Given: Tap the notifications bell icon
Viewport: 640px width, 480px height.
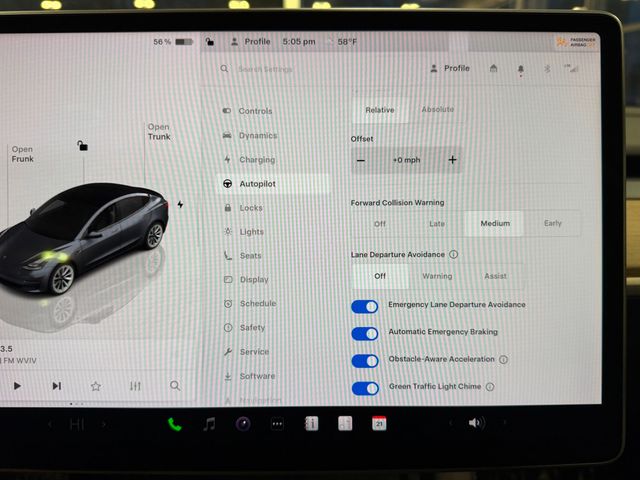Looking at the screenshot, I should pyautogui.click(x=520, y=69).
